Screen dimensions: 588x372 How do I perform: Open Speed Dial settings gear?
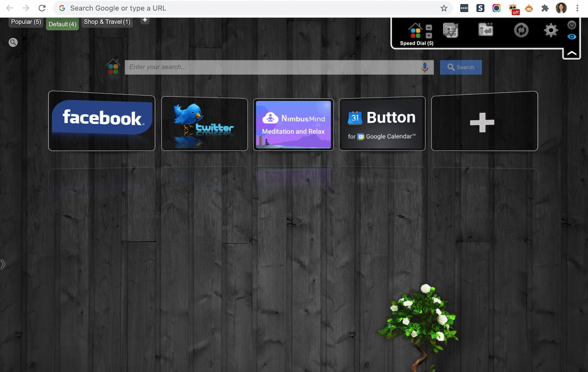[551, 30]
